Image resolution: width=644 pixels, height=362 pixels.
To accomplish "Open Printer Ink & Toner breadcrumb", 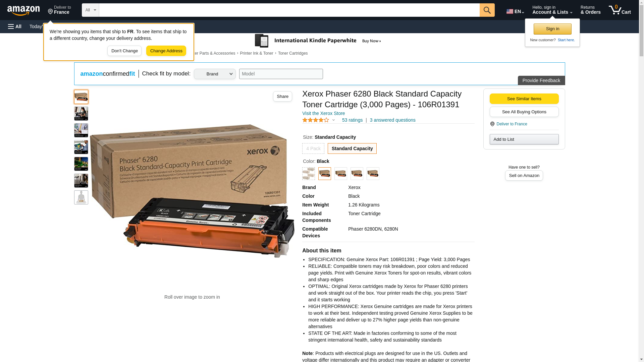I will tap(256, 53).
